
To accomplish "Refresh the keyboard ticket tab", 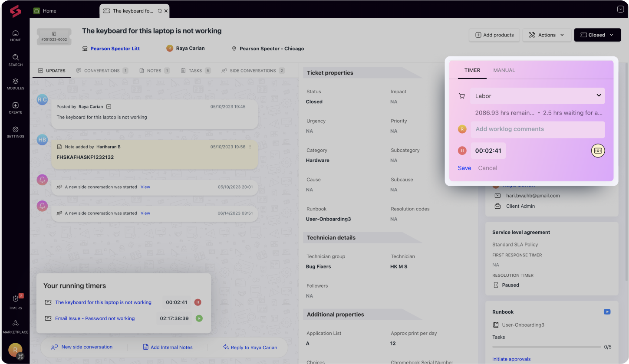I will pos(160,11).
